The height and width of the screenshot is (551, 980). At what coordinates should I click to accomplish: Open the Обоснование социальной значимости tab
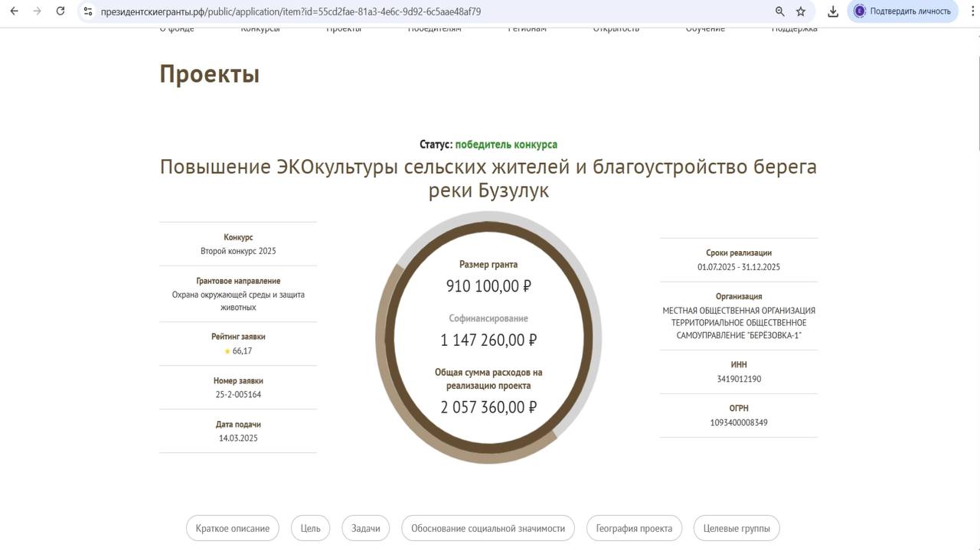click(488, 528)
